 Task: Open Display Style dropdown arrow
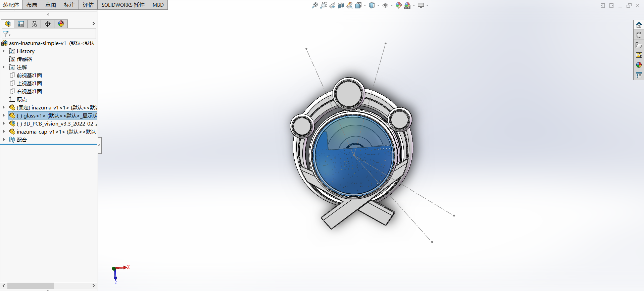pyautogui.click(x=378, y=5)
